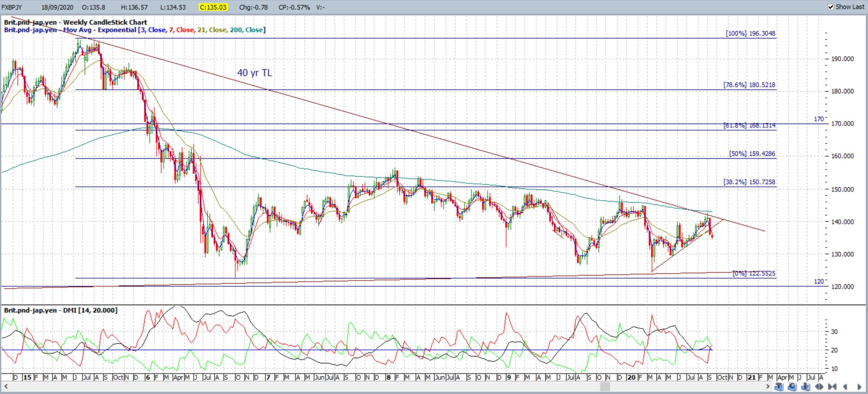Viewport: 868px width, 394px height.
Task: Click the 170 horizontal line label
Action: pos(819,119)
